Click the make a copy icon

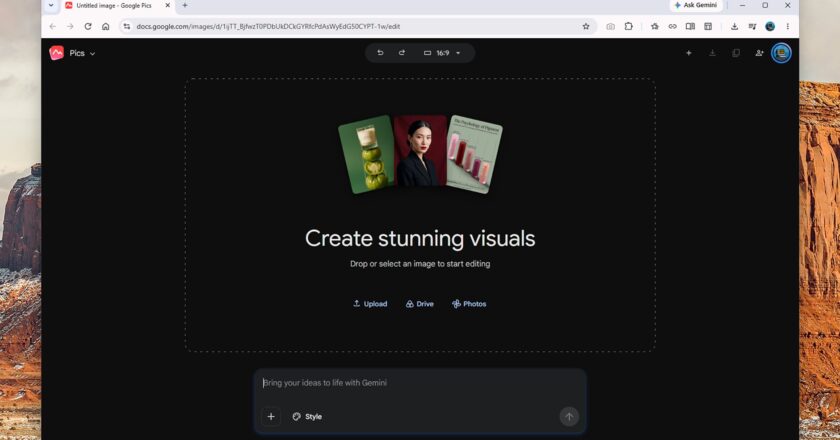736,53
